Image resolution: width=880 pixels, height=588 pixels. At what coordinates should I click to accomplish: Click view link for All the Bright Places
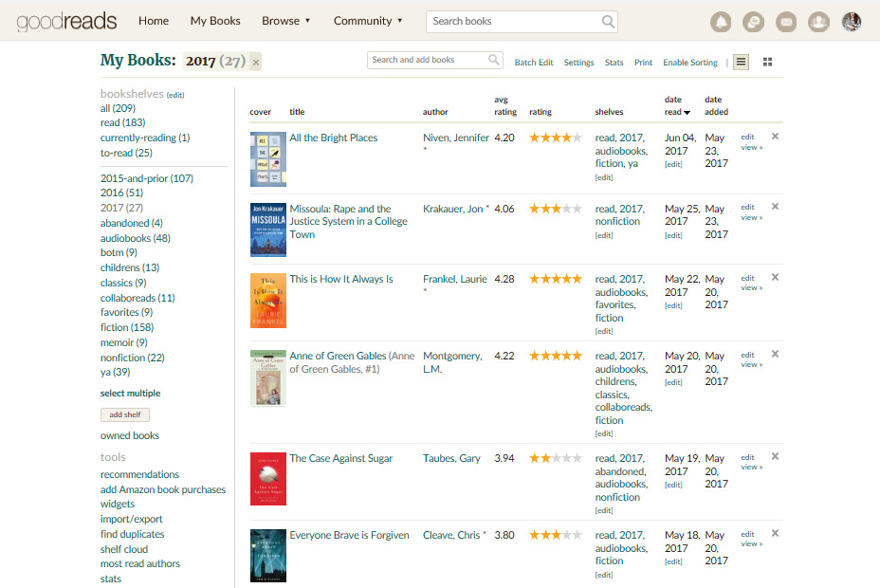tap(751, 148)
